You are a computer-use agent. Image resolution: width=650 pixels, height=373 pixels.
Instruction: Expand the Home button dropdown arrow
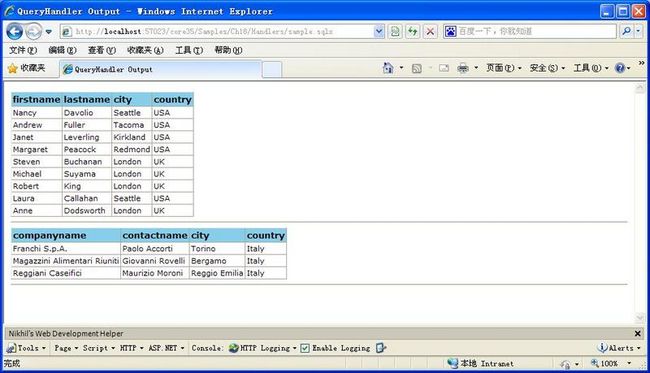(401, 68)
